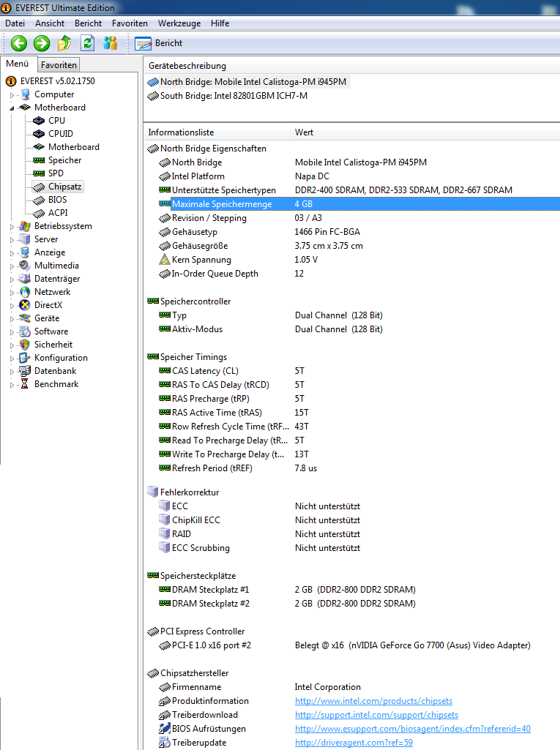Screen dimensions: 560x750
Task: Click the users preferences toolbar icon
Action: [110, 43]
